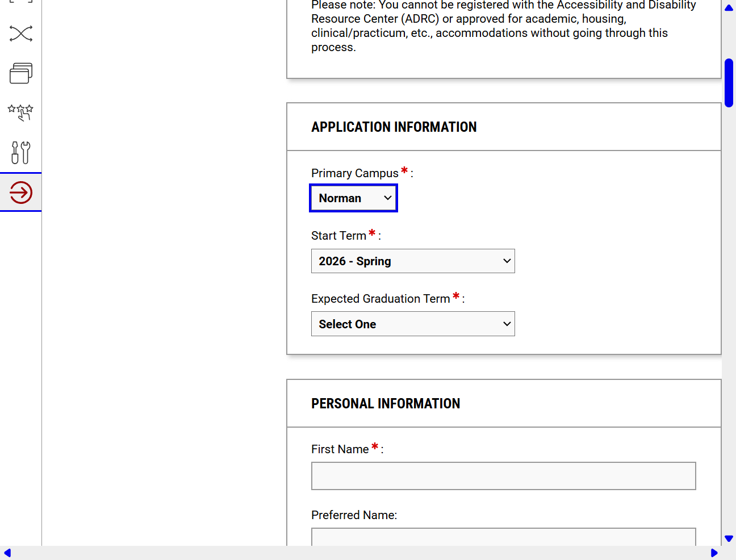Click the Preferred Name input field
The width and height of the screenshot is (736, 560).
[504, 537]
